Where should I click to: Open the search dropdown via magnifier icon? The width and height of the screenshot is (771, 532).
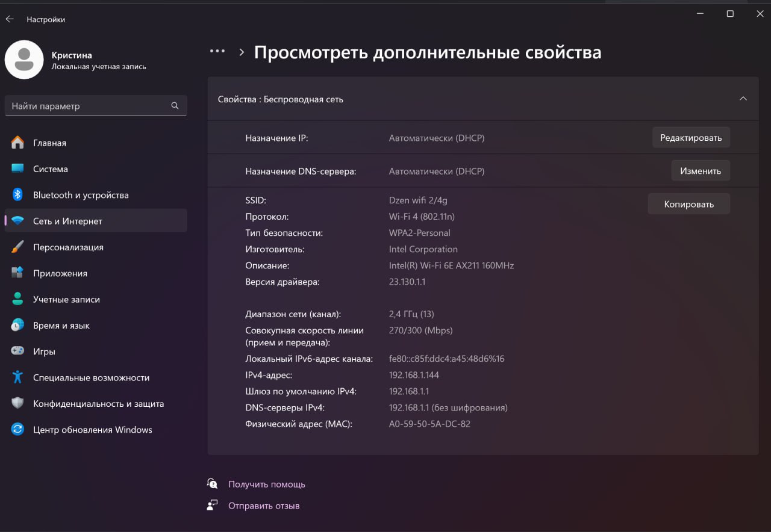tap(175, 105)
